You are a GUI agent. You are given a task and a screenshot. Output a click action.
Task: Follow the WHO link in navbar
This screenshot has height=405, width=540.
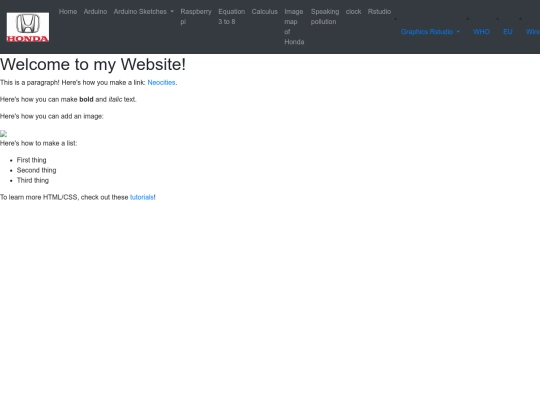[481, 32]
